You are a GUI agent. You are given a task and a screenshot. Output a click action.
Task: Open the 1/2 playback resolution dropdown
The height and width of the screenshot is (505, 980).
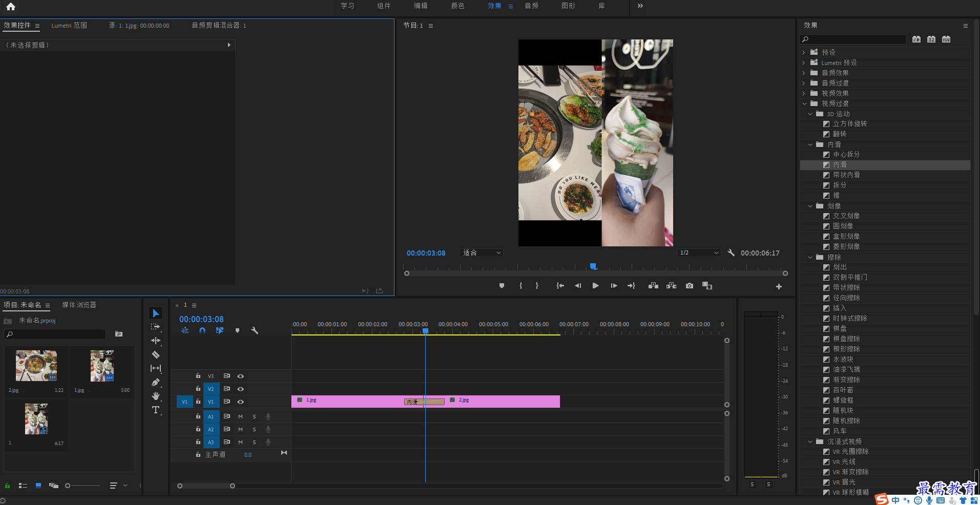click(699, 252)
